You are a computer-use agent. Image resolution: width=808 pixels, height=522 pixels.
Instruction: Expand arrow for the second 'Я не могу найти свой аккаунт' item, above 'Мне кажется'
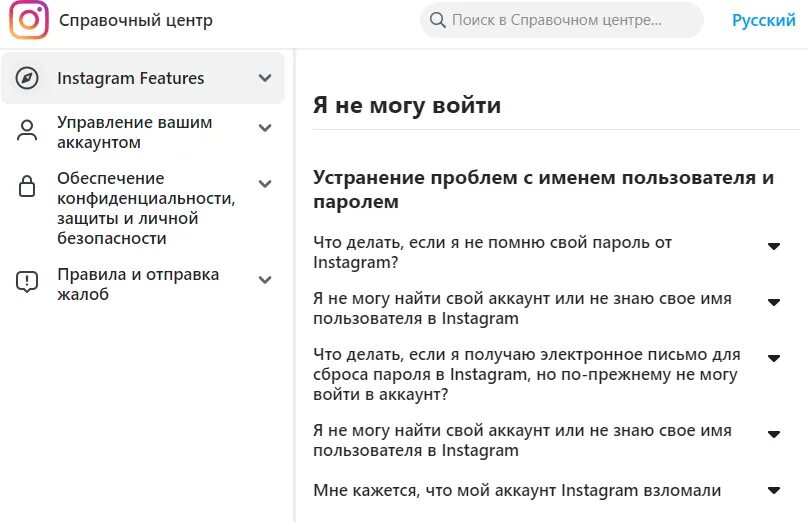(x=773, y=434)
